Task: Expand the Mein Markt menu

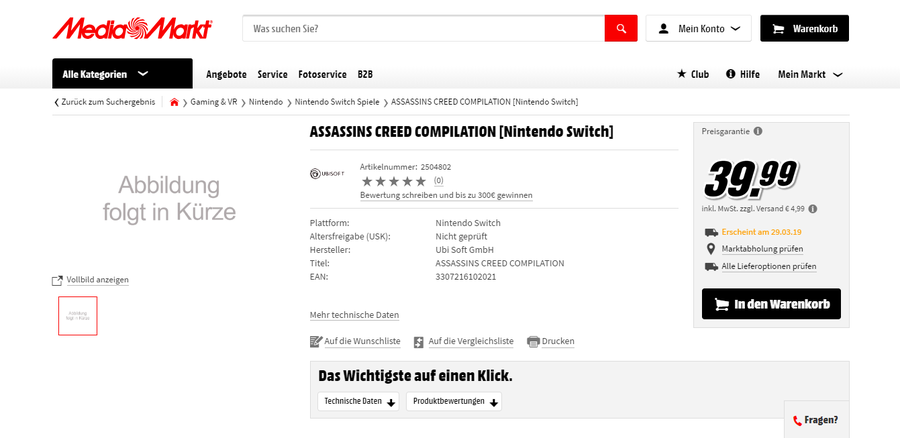Action: pyautogui.click(x=810, y=74)
